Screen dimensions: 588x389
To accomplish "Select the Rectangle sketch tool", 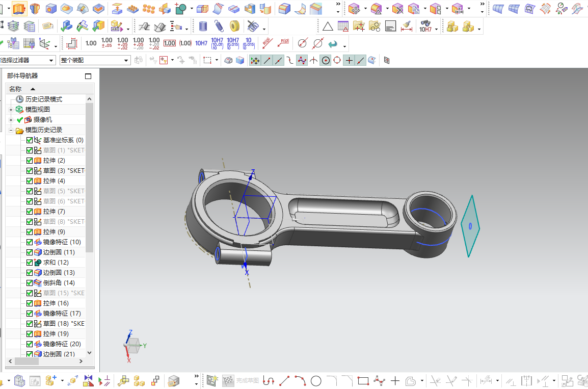I will (363, 381).
